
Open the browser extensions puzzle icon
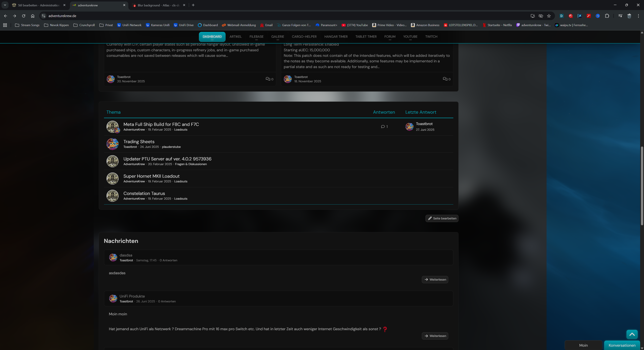(607, 16)
